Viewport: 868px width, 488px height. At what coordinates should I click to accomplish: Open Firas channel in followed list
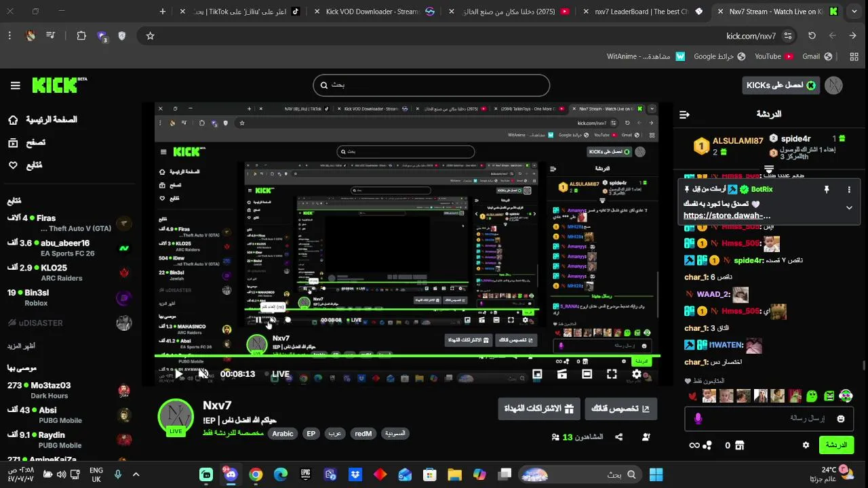pyautogui.click(x=68, y=223)
